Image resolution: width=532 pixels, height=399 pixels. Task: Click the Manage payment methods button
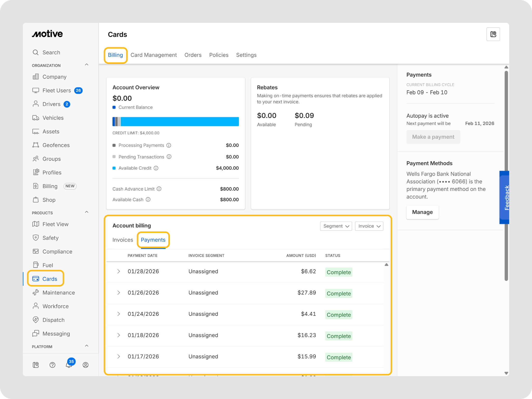click(422, 212)
